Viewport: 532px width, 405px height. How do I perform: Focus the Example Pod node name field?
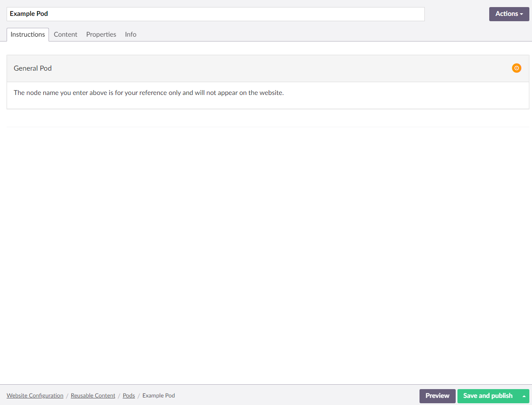216,14
